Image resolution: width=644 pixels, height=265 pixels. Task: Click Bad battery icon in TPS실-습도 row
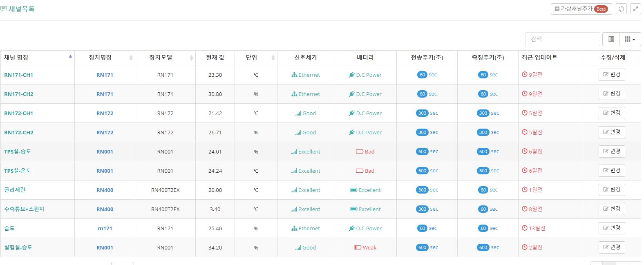(x=360, y=151)
